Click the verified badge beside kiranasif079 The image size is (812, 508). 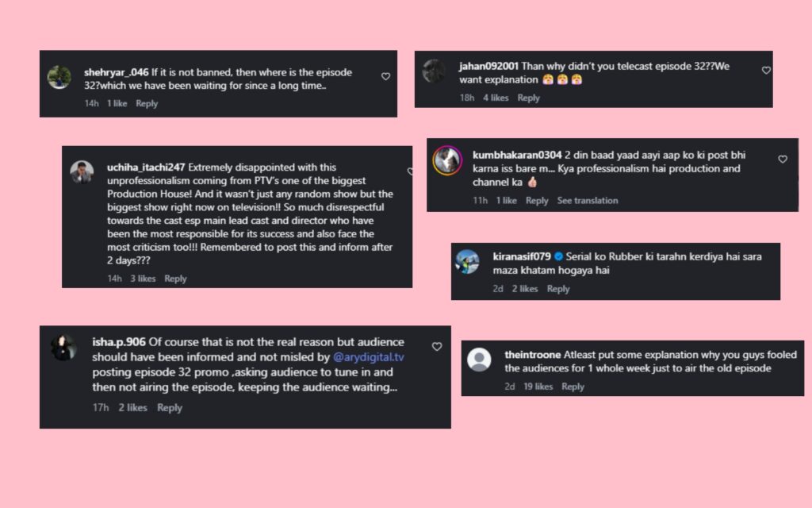(559, 256)
